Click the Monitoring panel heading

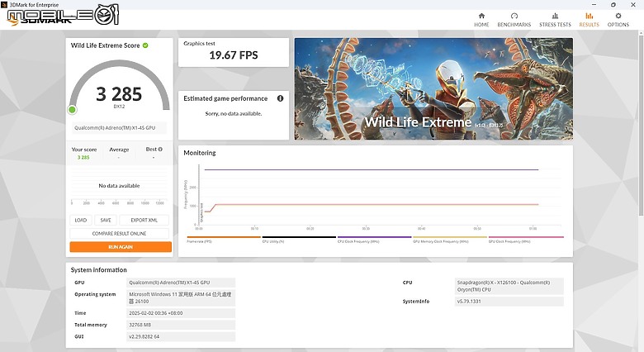click(x=200, y=153)
